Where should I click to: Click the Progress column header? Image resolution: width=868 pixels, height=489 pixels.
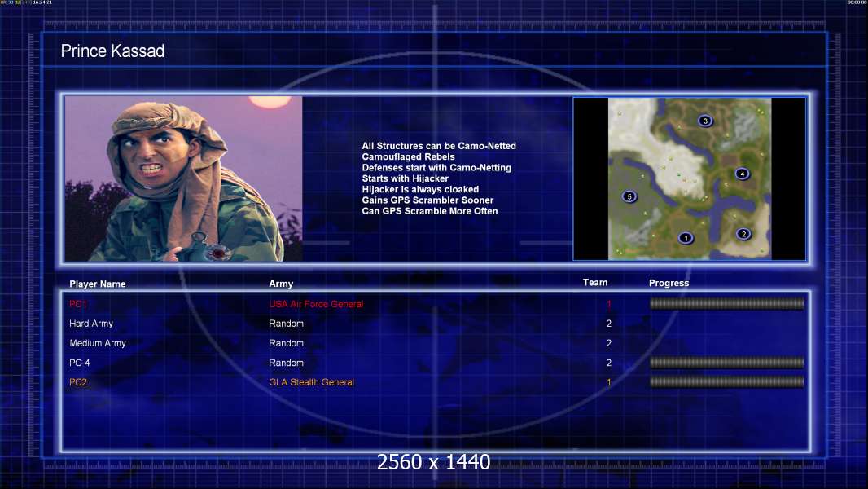[669, 283]
